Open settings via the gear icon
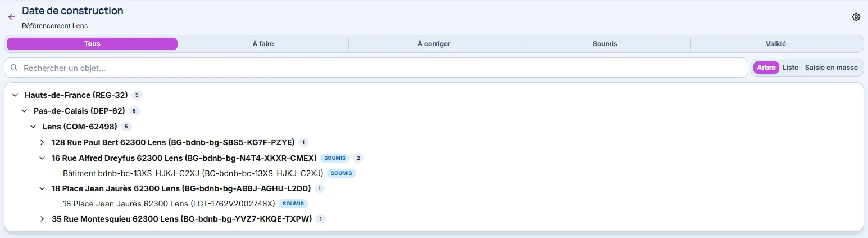868x238 pixels. click(x=856, y=17)
